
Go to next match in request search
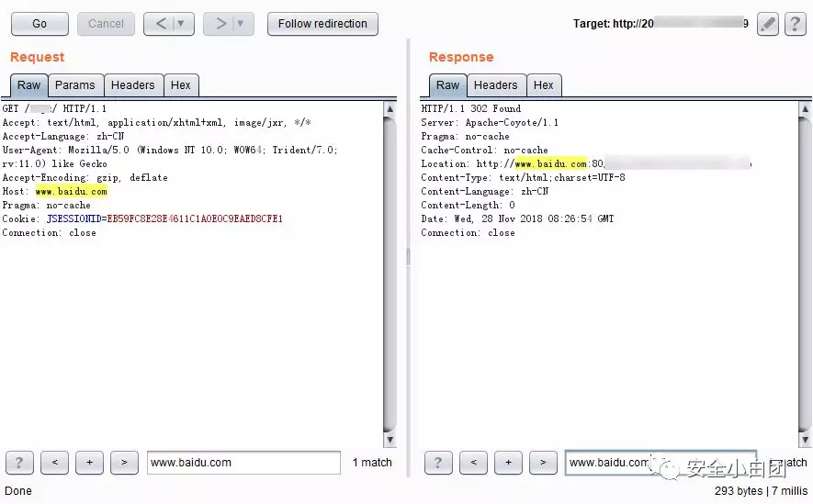click(x=124, y=463)
